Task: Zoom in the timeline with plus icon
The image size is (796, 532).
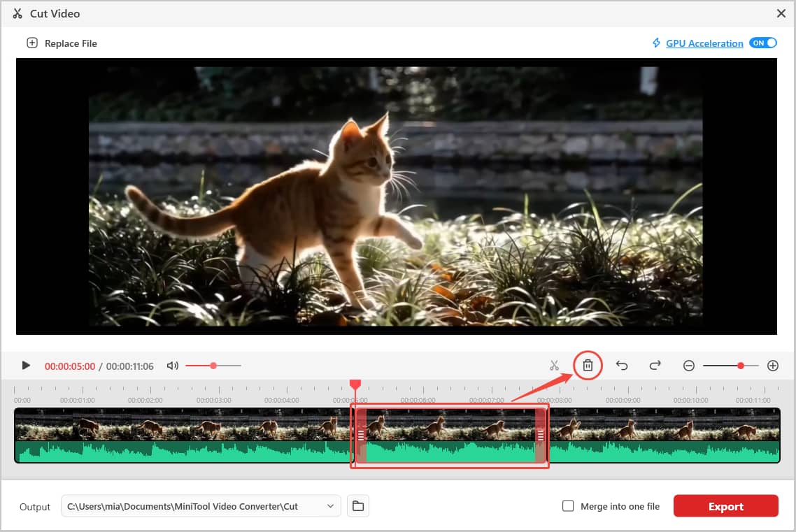Action: point(773,366)
